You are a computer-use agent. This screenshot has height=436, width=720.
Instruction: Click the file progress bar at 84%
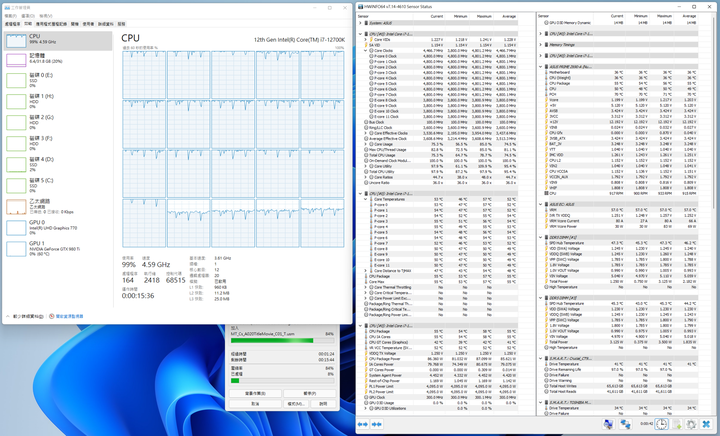282,341
